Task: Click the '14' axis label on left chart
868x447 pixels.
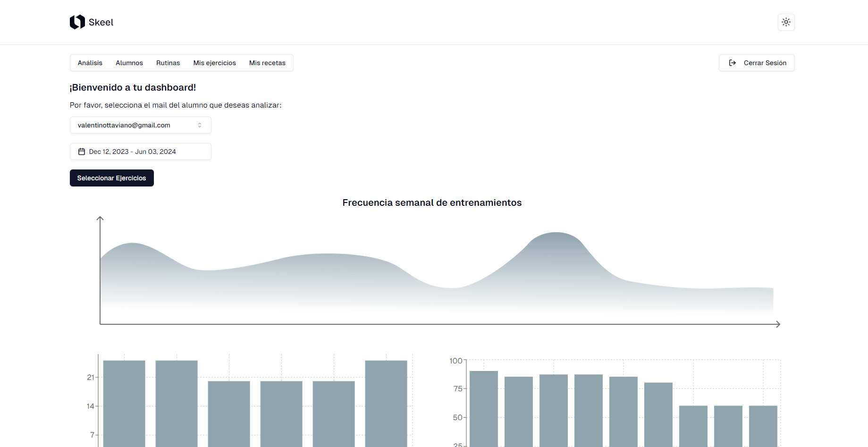Action: point(91,406)
